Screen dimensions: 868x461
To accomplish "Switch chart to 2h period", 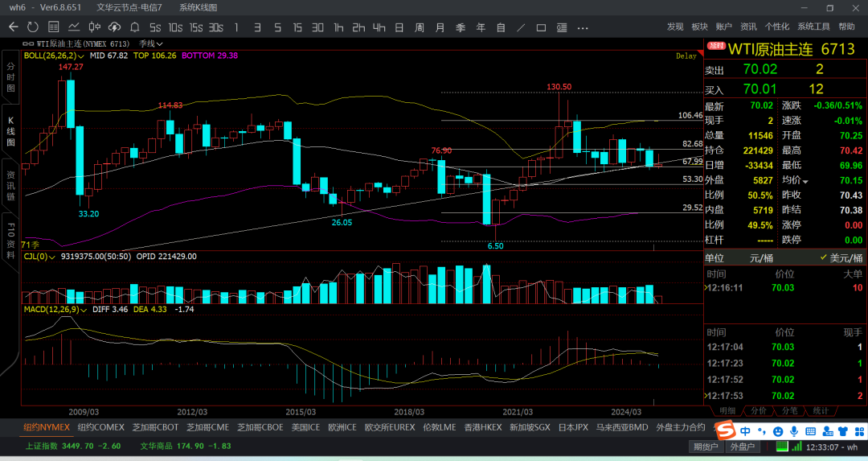I will (x=358, y=27).
